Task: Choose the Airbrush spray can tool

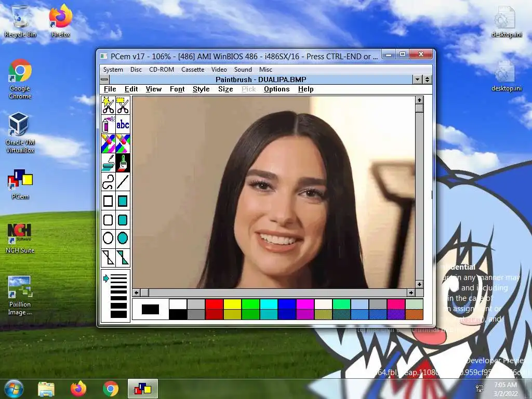Action: coord(108,124)
